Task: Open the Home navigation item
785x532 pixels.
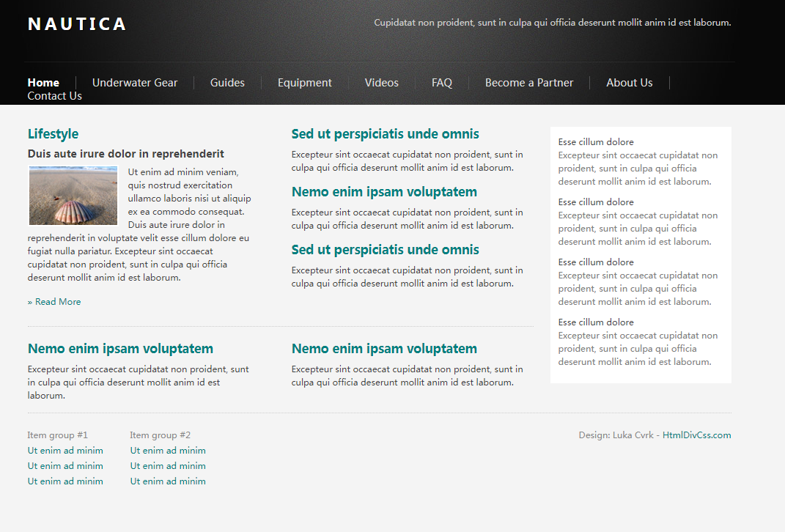Action: 43,83
